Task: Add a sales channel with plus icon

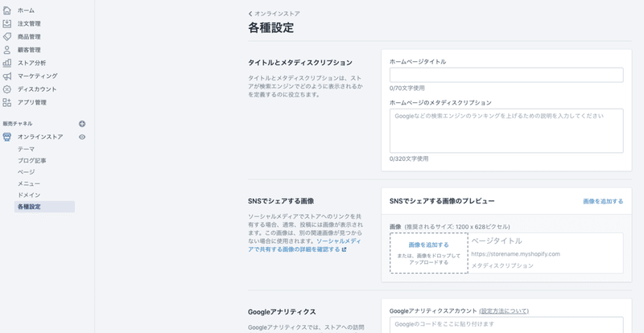Action: (82, 124)
